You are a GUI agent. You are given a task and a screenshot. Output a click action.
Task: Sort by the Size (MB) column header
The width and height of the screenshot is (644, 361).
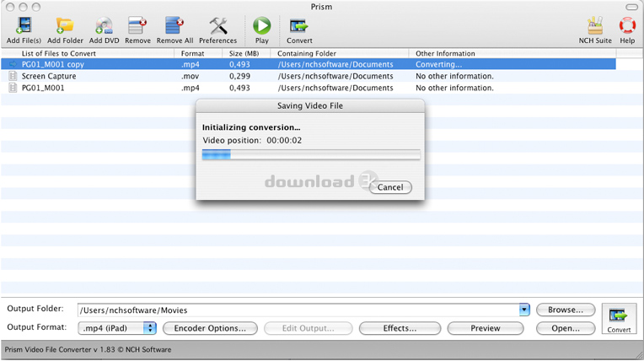(x=244, y=53)
